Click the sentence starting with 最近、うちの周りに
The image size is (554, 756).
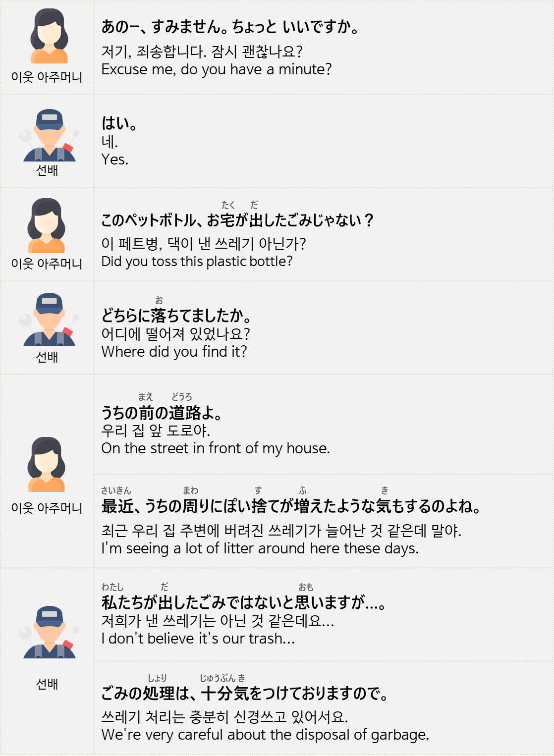(x=292, y=506)
